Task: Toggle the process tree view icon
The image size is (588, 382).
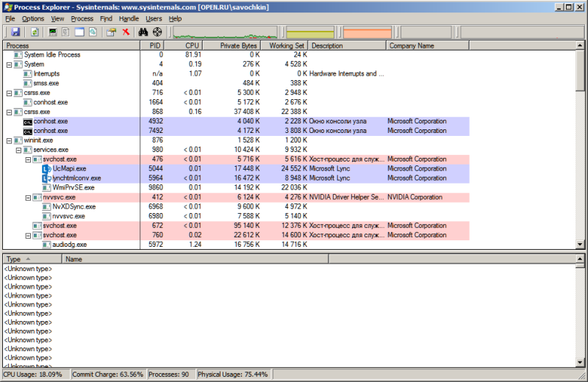Action: click(x=65, y=32)
